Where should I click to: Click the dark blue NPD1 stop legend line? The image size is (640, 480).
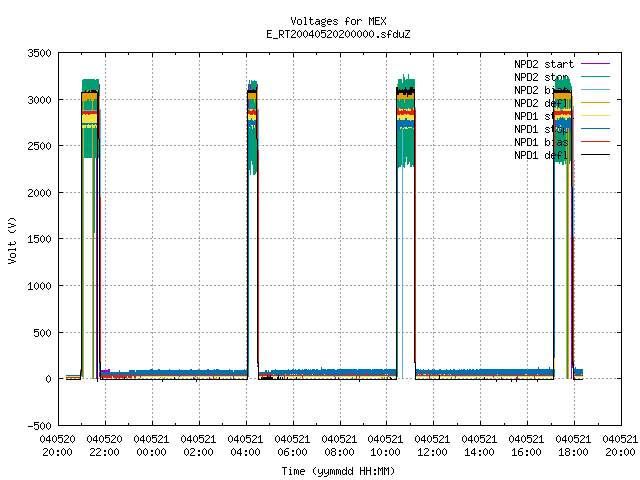pos(595,129)
